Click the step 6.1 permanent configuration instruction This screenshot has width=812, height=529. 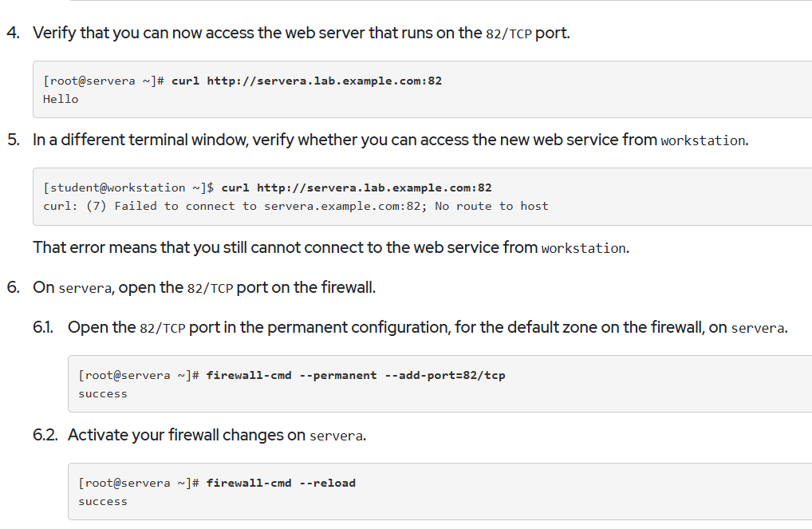[x=428, y=327]
